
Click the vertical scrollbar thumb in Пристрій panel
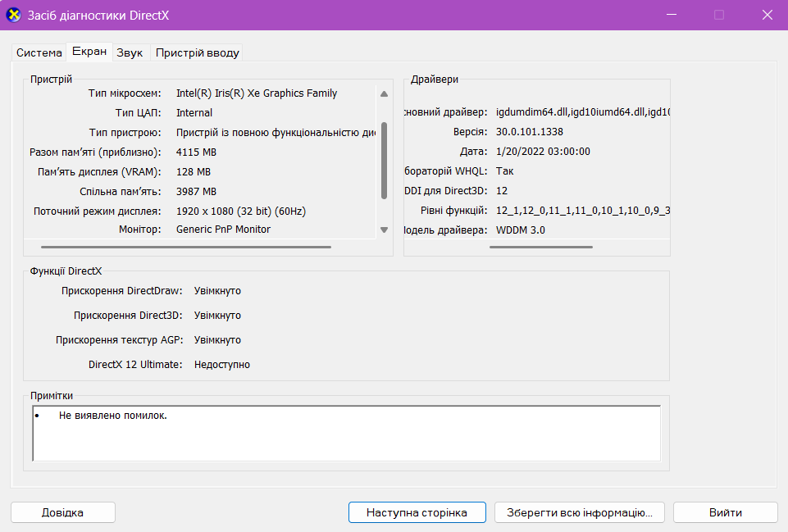click(384, 160)
